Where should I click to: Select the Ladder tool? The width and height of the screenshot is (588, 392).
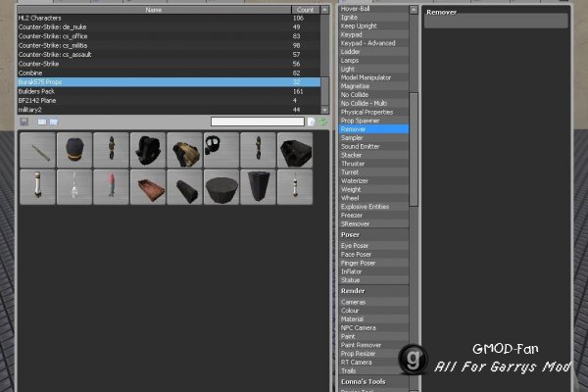pos(373,52)
